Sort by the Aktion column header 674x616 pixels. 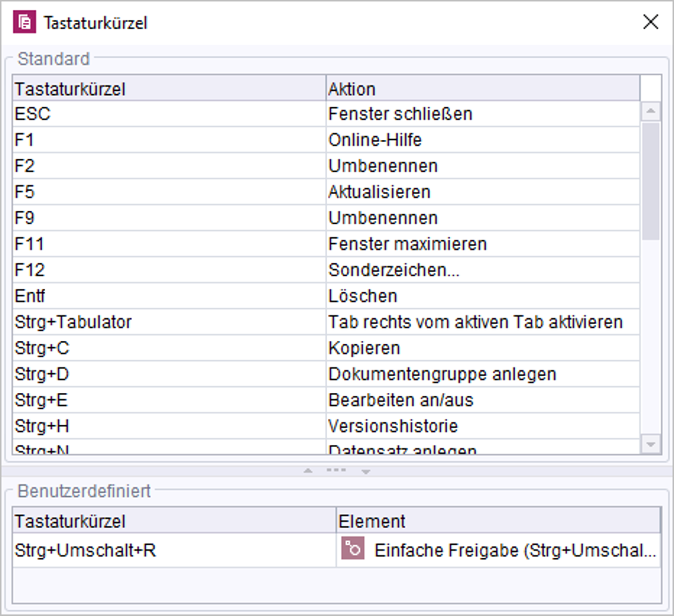pos(483,88)
